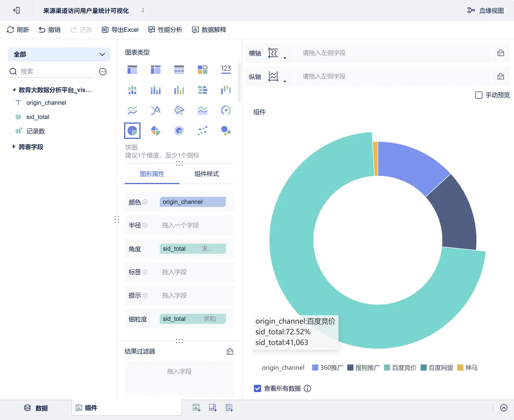This screenshot has width=514, height=420.
Task: Select the gauge chart type icon
Action: [226, 110]
